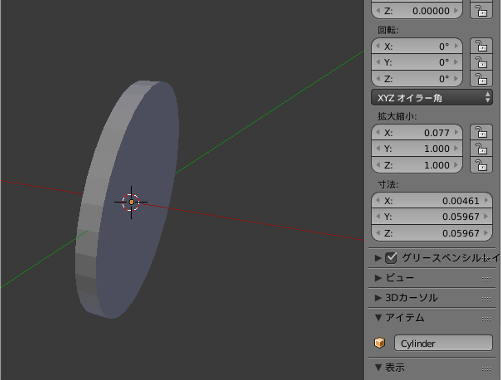The width and height of the screenshot is (501, 380).
Task: Click the orange cube object icon
Action: click(380, 343)
